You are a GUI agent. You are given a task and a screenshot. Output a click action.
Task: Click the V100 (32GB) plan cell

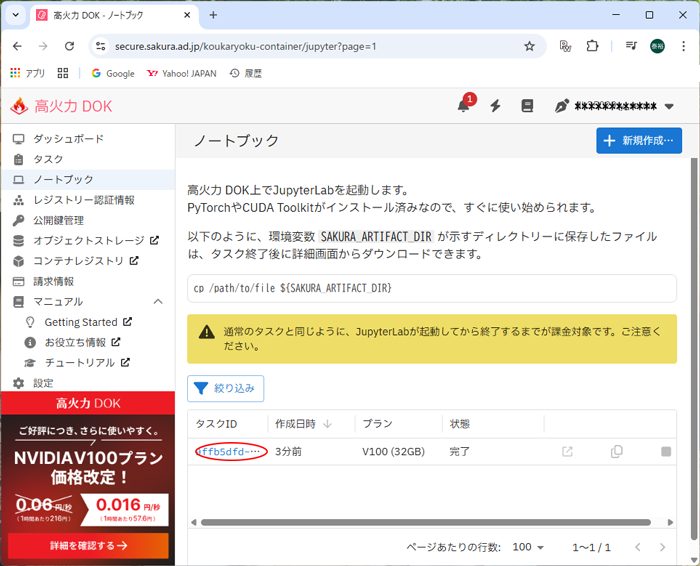coord(393,452)
